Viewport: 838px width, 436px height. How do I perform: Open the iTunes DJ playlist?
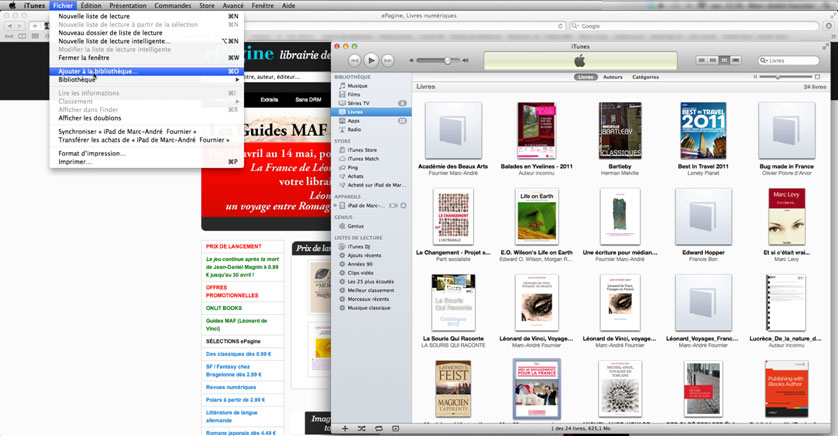tap(359, 246)
